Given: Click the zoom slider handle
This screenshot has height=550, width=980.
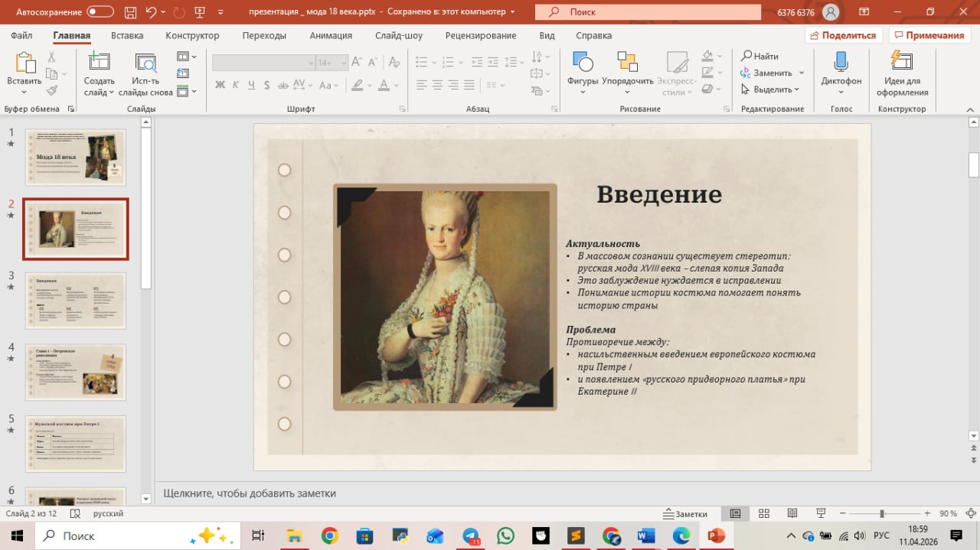Looking at the screenshot, I should coord(882,513).
